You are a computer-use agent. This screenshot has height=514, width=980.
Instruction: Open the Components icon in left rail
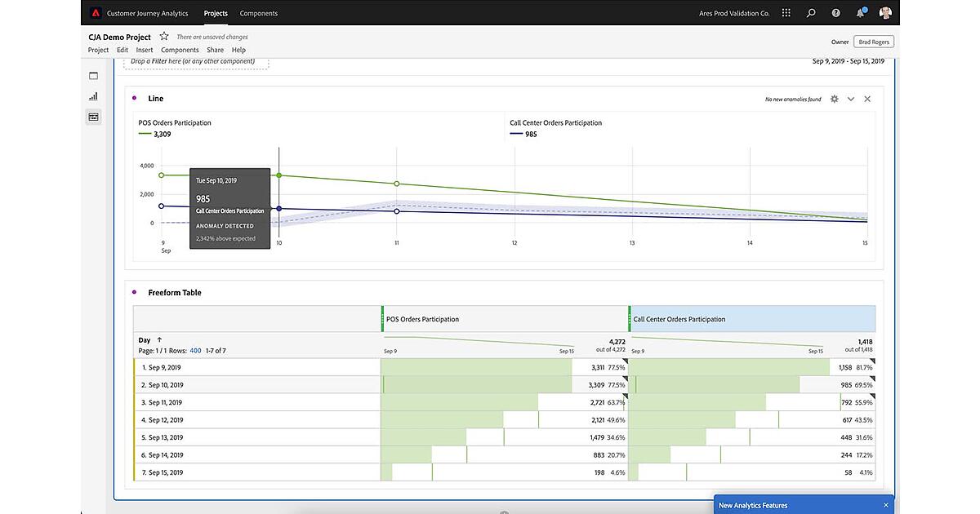point(93,117)
